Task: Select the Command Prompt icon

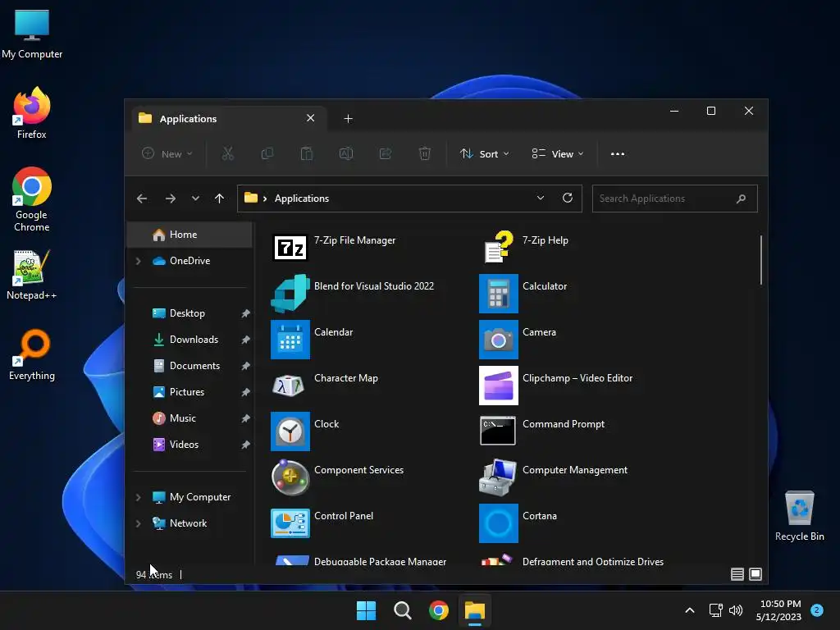Action: tap(498, 431)
